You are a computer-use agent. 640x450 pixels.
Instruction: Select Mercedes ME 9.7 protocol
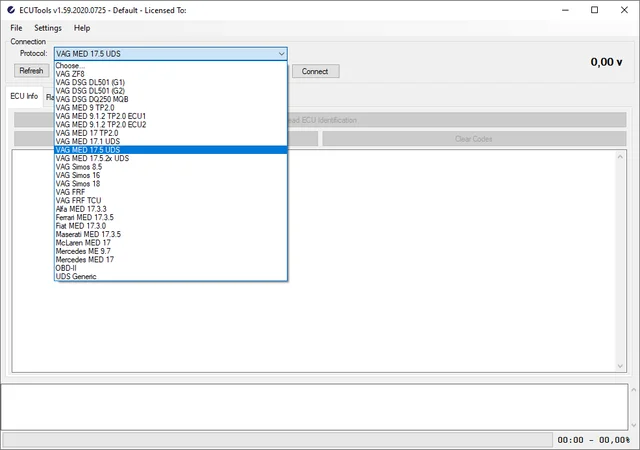86,251
